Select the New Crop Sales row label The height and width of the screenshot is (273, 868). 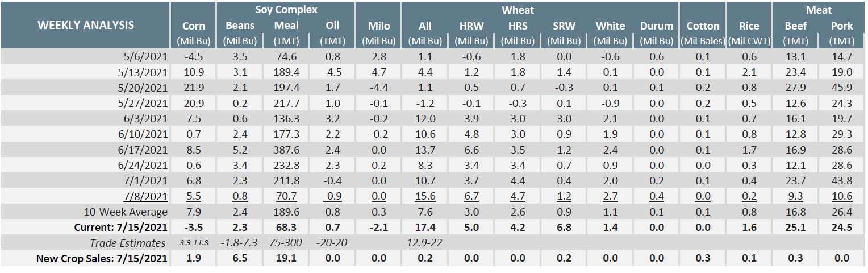[102, 258]
